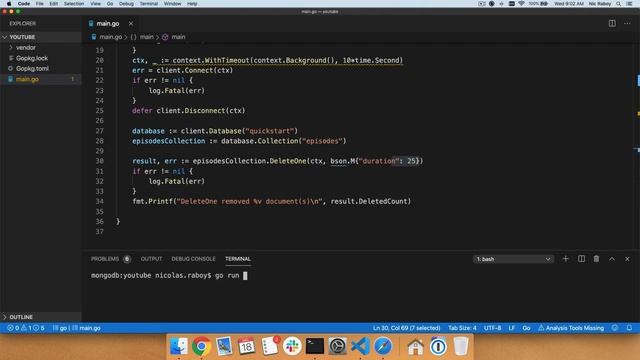Open Spotlight search in menu bar
This screenshot has width=640, height=360.
618,4
